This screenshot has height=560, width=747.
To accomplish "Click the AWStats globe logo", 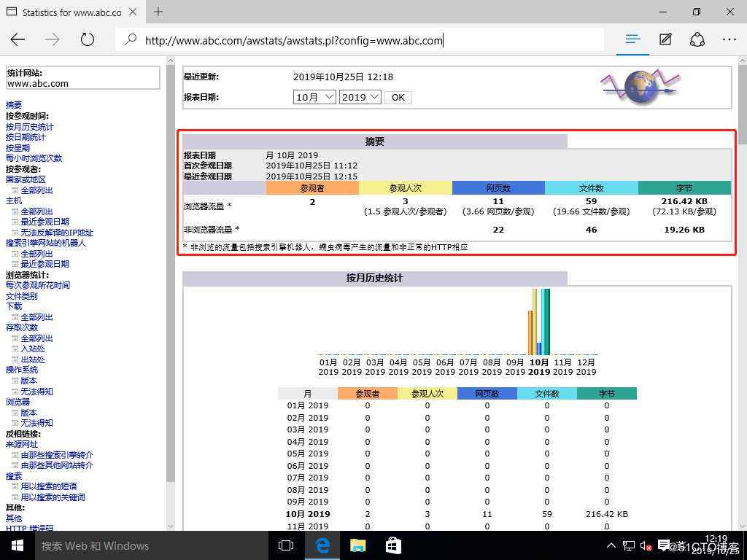I will 640,87.
